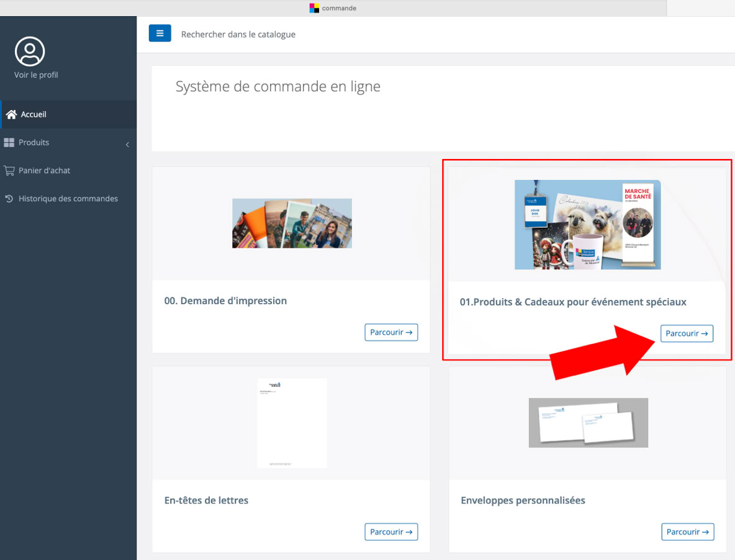Image resolution: width=735 pixels, height=560 pixels.
Task: Click the commande favicon in title bar
Action: (x=314, y=8)
